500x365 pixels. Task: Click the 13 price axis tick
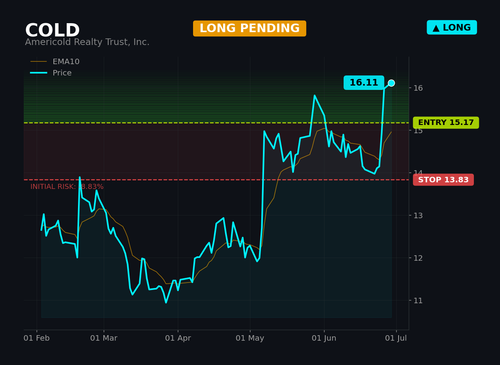[418, 216]
